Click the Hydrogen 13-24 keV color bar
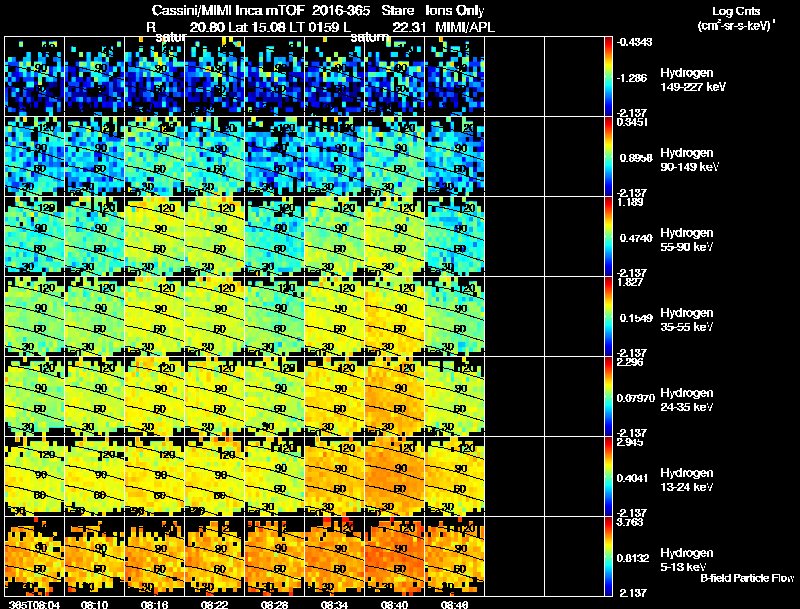The height and width of the screenshot is (609, 800). (x=608, y=477)
